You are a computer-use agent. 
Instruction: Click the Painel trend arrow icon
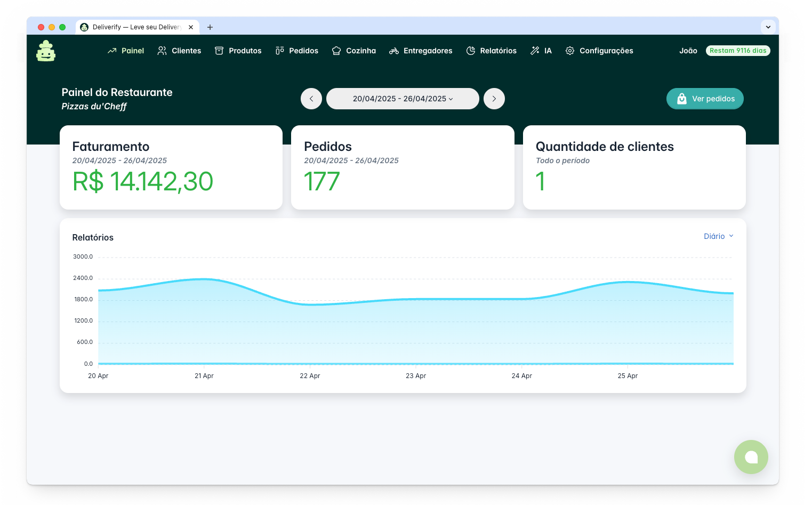tap(112, 51)
